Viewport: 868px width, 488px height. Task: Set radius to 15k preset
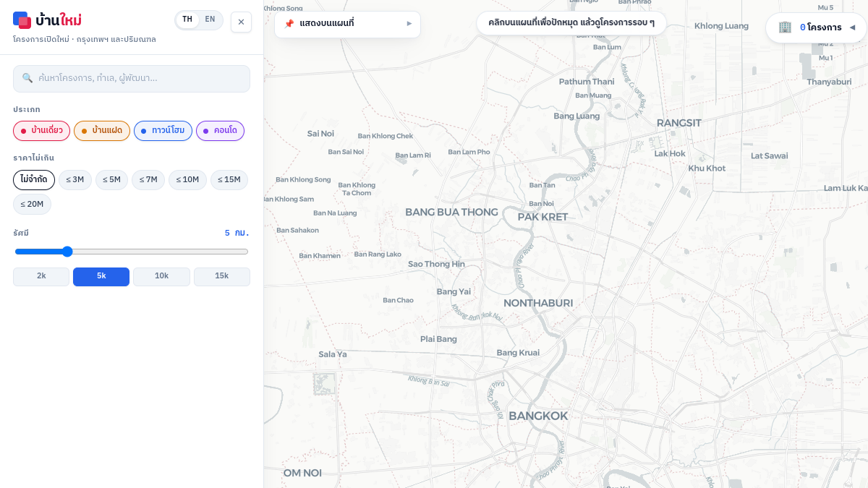pos(222,277)
